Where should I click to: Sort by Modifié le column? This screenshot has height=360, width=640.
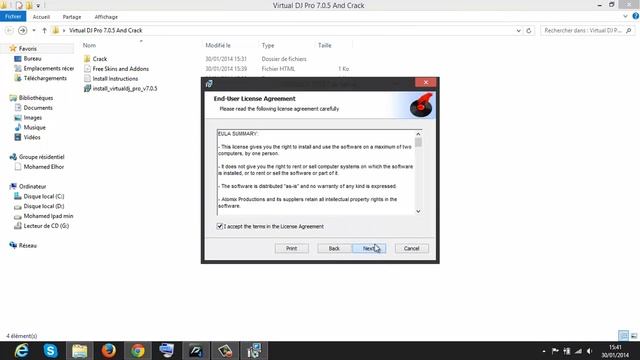pos(218,45)
